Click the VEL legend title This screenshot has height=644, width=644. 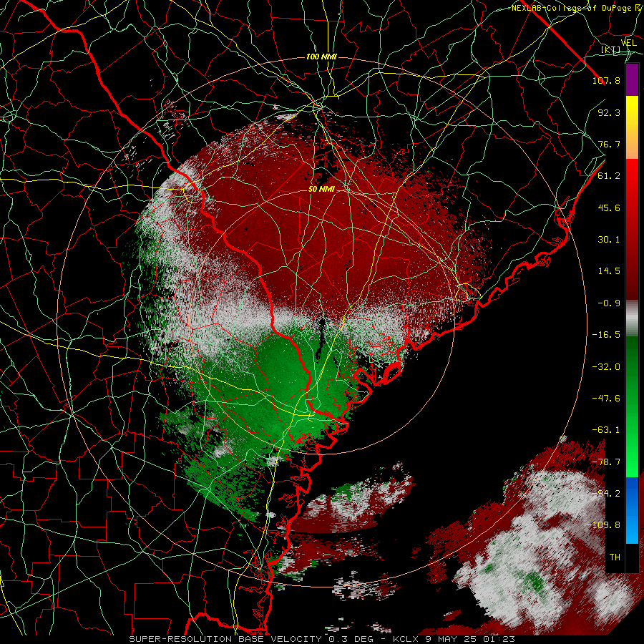pyautogui.click(x=629, y=42)
